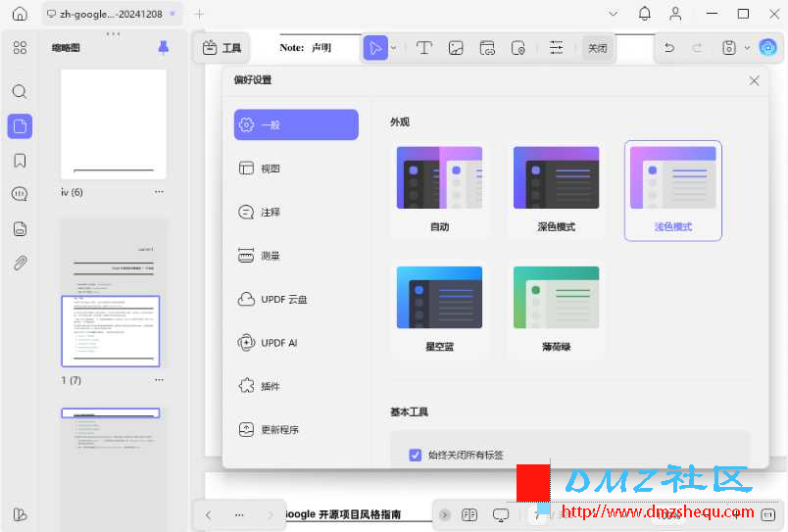Open the UPDF AI assistant icon
Screen dimensions: 788x532
pos(767,48)
